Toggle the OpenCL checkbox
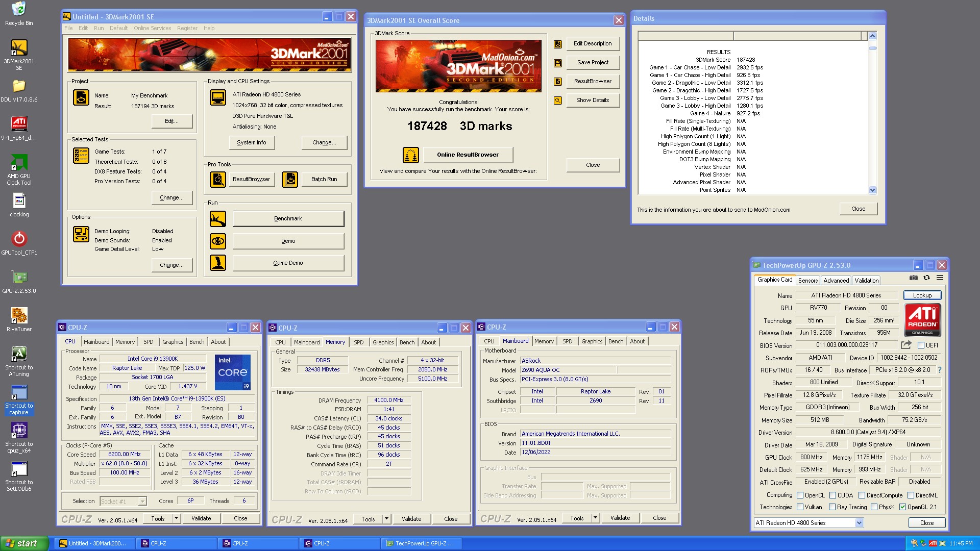The height and width of the screenshot is (551, 980). click(800, 495)
